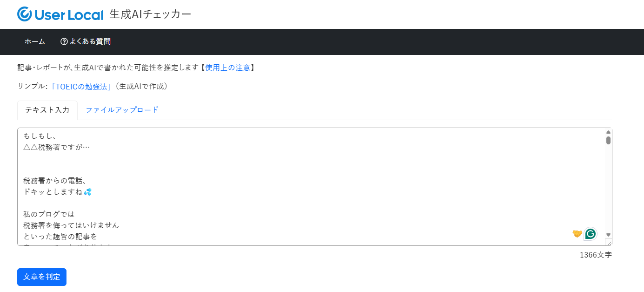Click the 1366文字 character count
The height and width of the screenshot is (292, 644).
click(x=596, y=255)
